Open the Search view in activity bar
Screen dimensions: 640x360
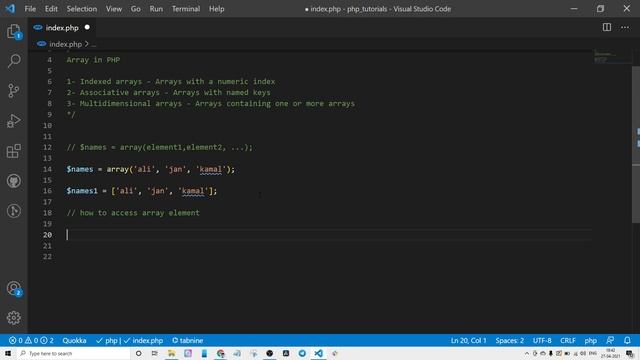[14, 61]
